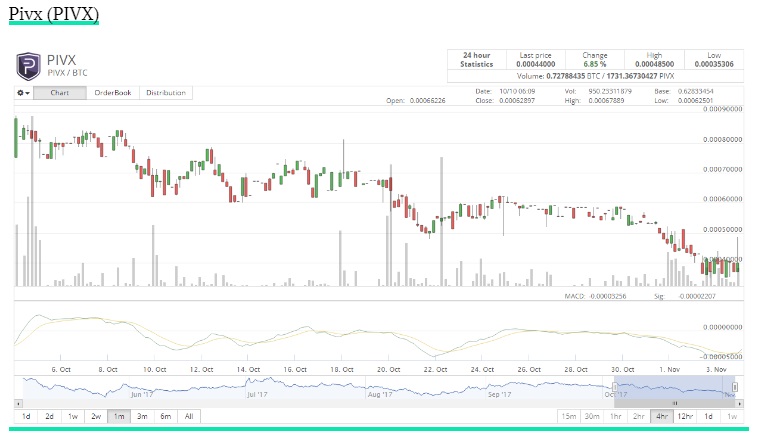The height and width of the screenshot is (446, 757).
Task: Click Jul '17 in the navigator overview
Action: [x=257, y=394]
